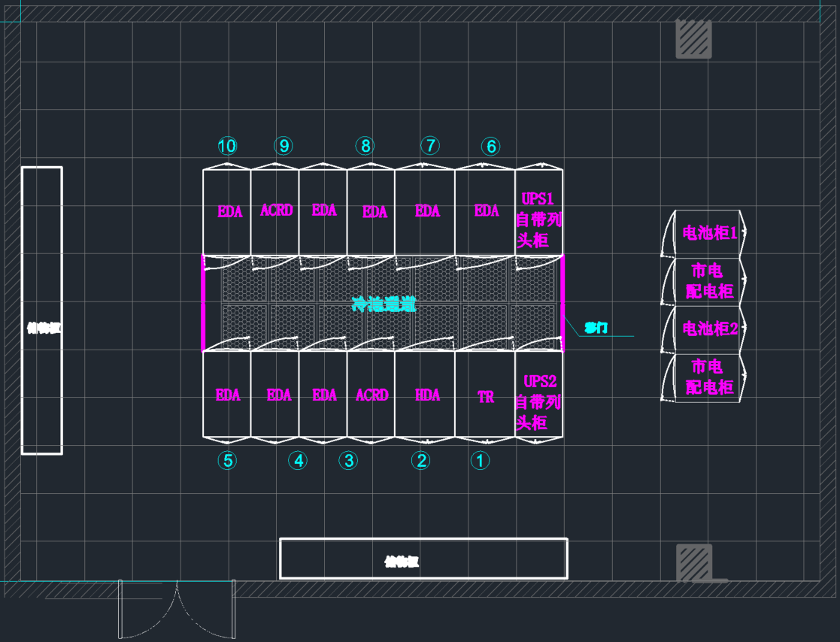
Task: Click the 电池柜2 battery cabinet
Action: click(709, 329)
